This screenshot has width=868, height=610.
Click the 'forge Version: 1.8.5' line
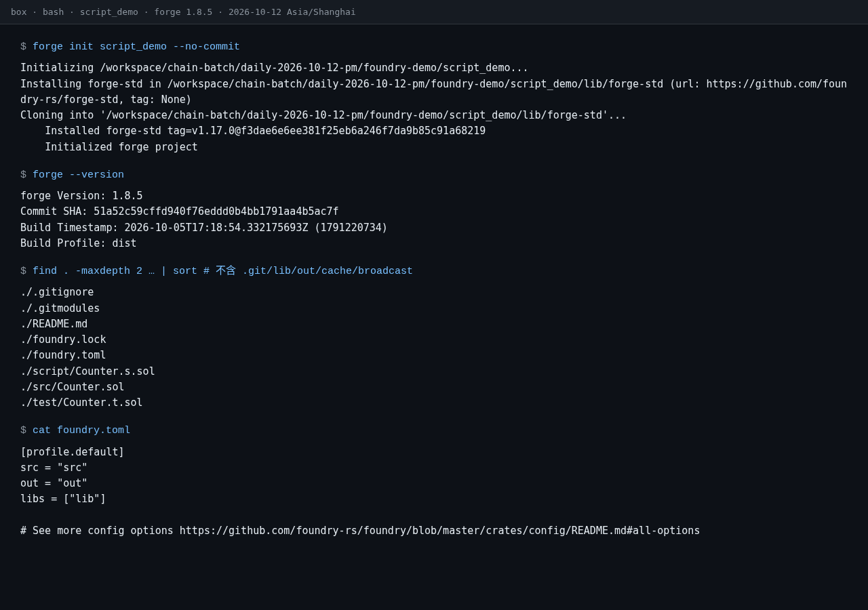click(81, 196)
